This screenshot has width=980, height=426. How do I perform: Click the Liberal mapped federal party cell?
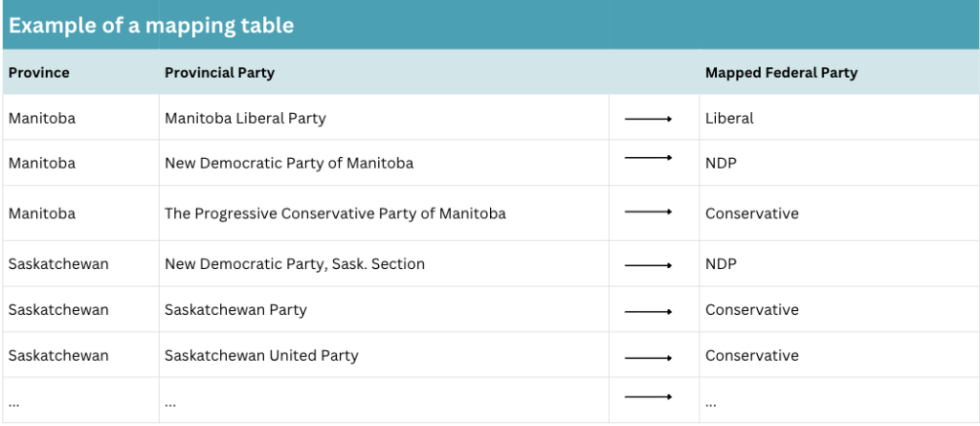coord(729,119)
